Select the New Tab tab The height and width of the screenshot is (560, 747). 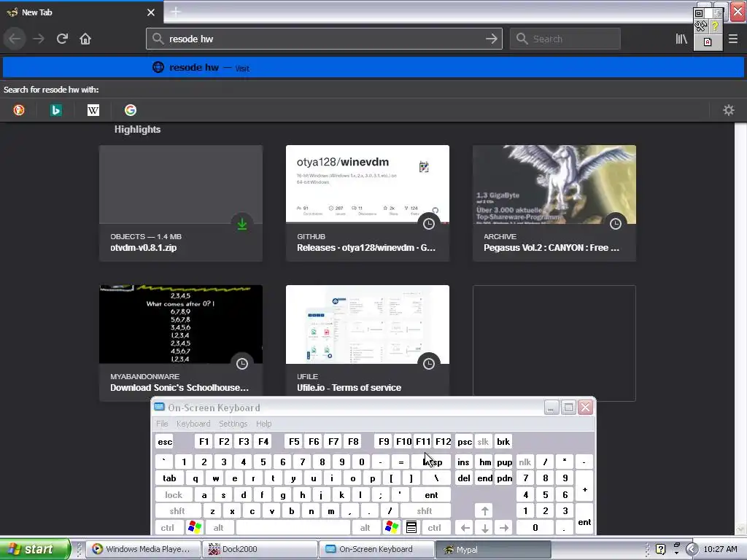(82, 12)
